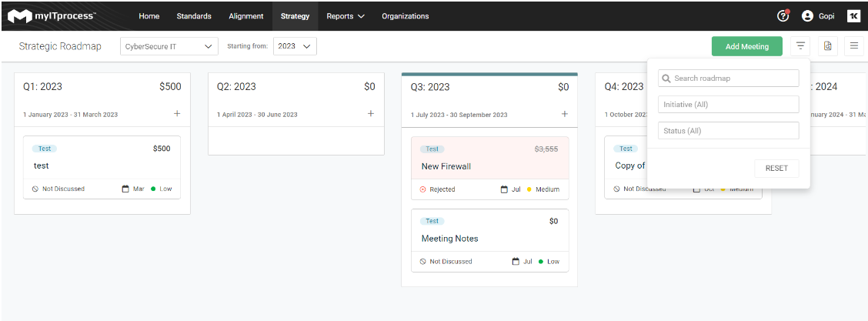The image size is (868, 321).
Task: Click Not Discussed icon on Meeting Notes card
Action: pyautogui.click(x=423, y=261)
